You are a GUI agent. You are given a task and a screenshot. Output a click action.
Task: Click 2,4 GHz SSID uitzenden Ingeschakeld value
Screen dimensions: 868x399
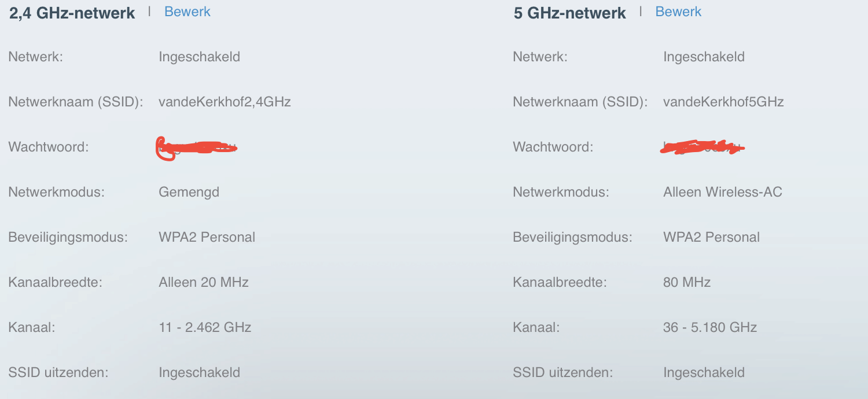(x=199, y=372)
